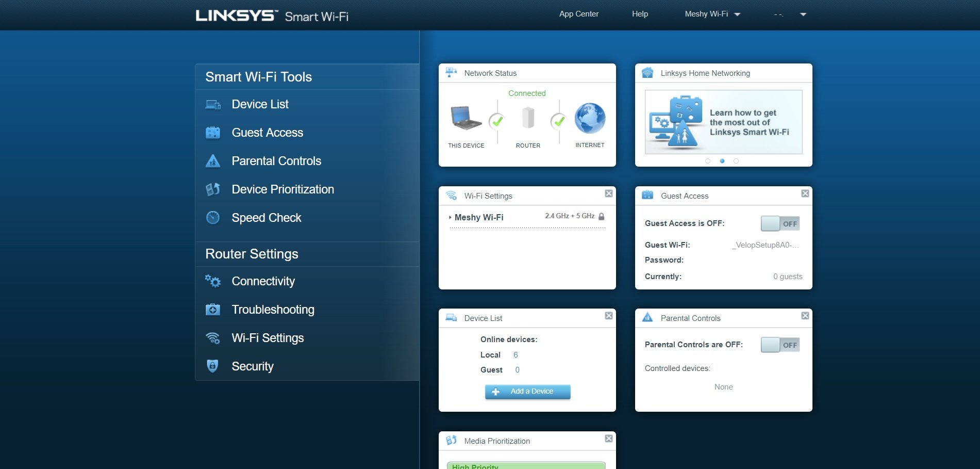
Task: Toggle the Parental Controls OFF switch
Action: pos(780,345)
